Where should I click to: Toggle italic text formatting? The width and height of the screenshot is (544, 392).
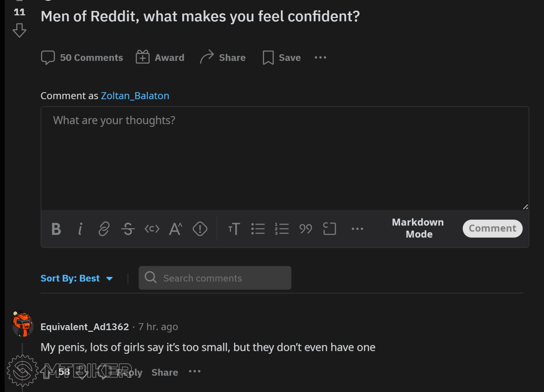tap(80, 229)
